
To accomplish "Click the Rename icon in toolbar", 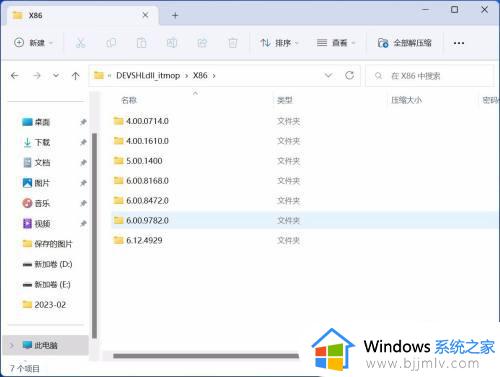I will tap(172, 43).
